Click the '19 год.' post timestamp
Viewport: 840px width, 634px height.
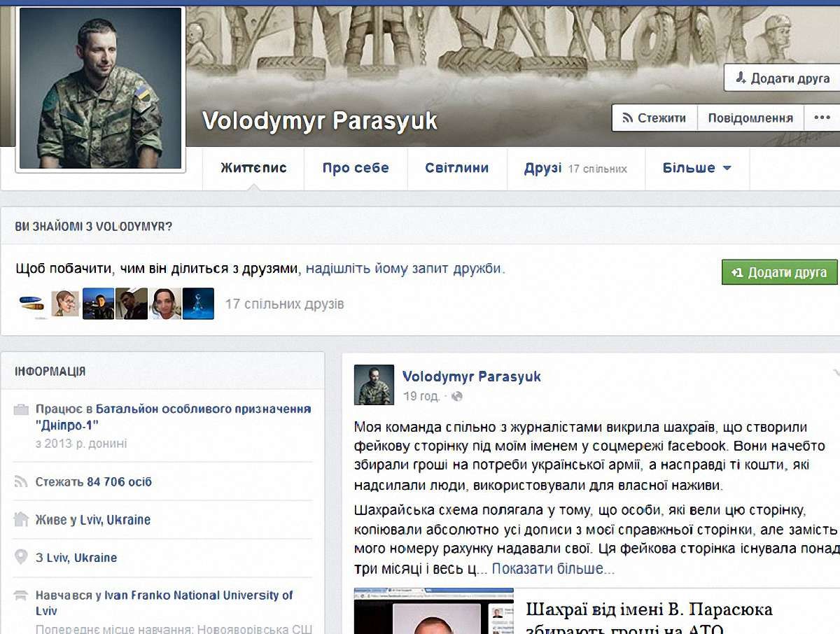coord(421,396)
